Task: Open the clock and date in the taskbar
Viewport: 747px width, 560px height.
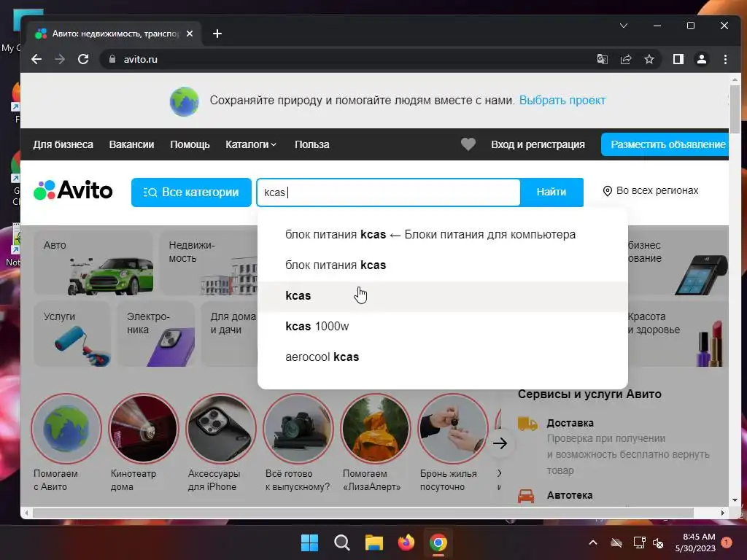Action: tap(695, 542)
